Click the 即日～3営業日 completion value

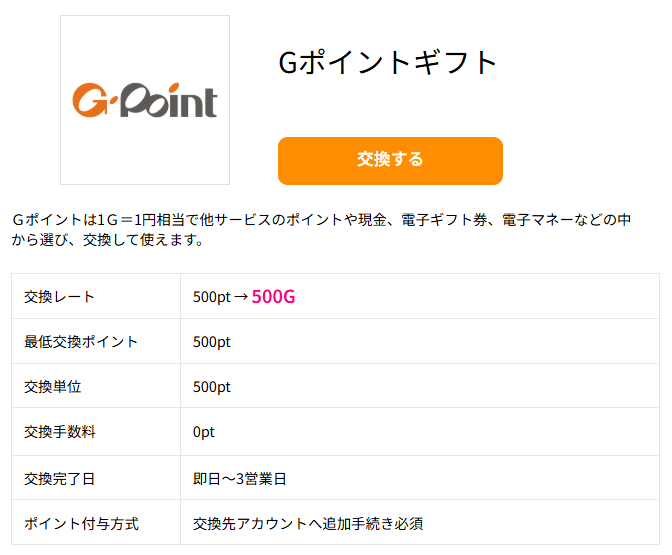[x=240, y=479]
